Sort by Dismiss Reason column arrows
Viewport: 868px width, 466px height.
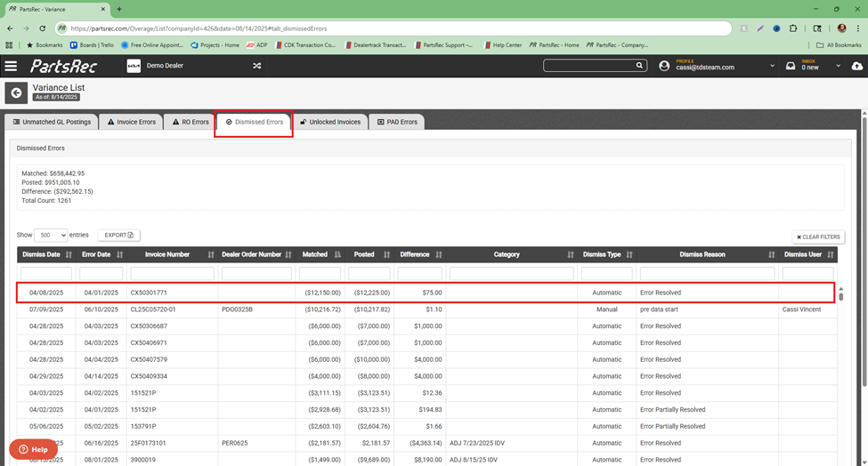click(x=772, y=255)
